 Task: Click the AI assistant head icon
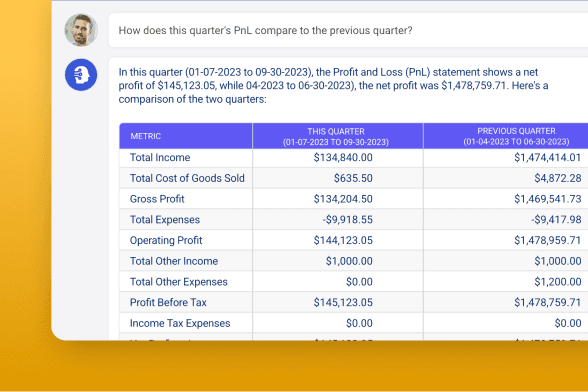(81, 75)
